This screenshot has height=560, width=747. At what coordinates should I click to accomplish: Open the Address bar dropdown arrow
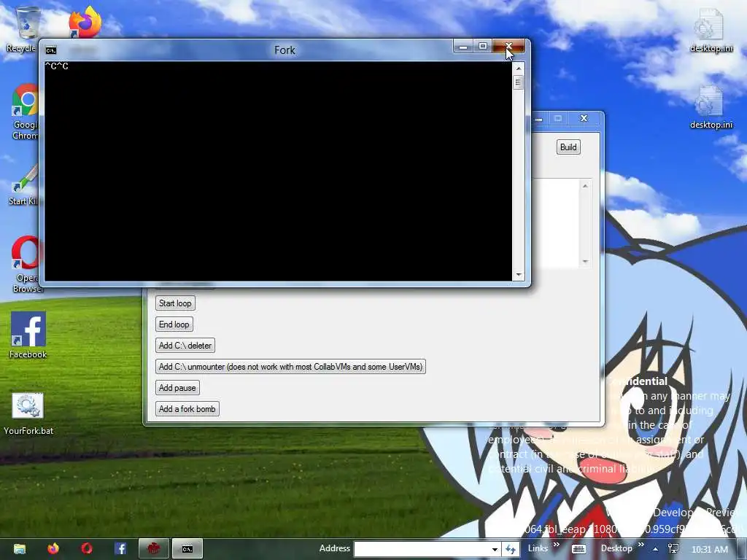495,549
